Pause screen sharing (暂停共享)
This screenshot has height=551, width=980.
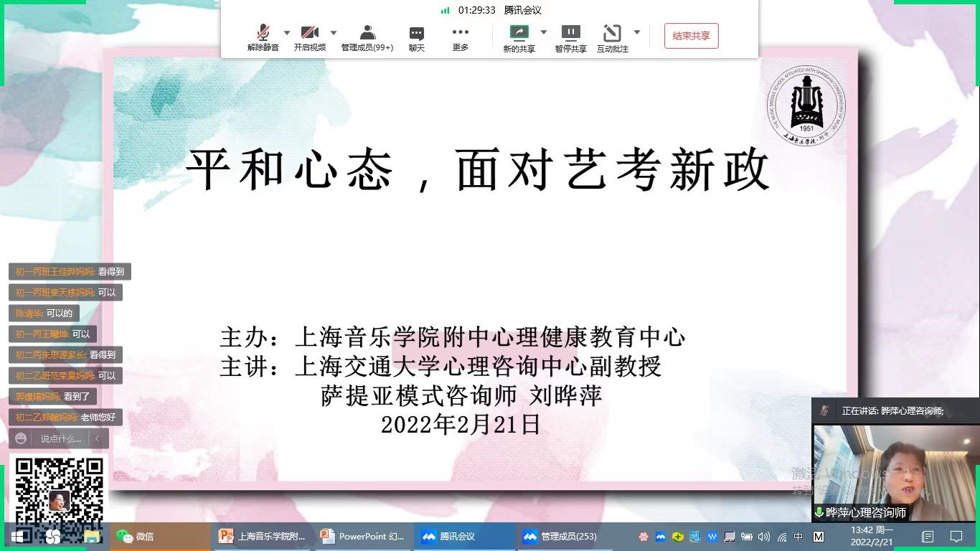(570, 38)
